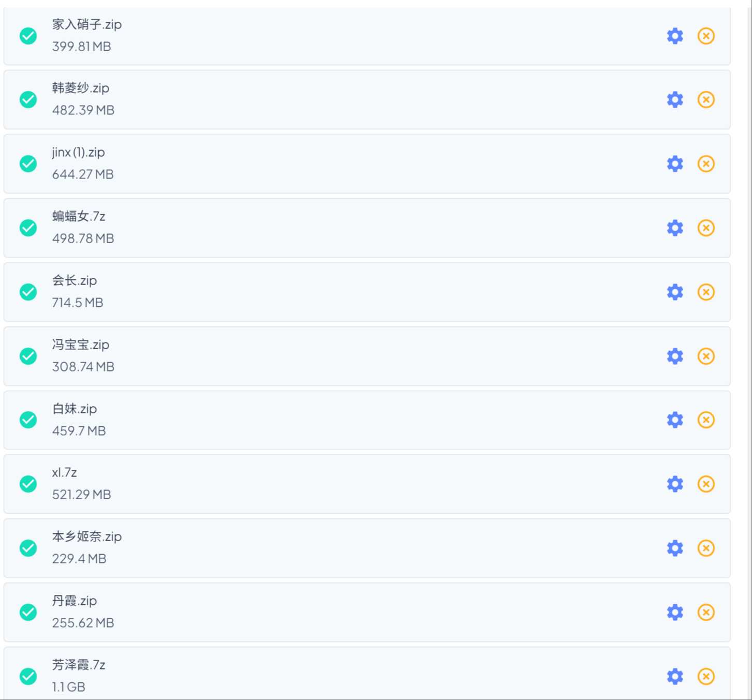
Task: Delete 冯宝宝.zip using its X icon
Action: pos(706,356)
